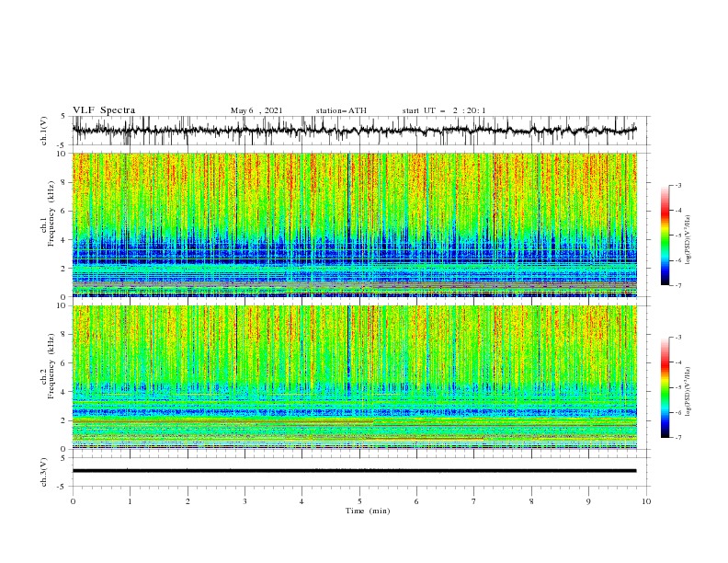Select ch.1 "Frequency (kHz)" axis label
The width and height of the screenshot is (728, 563).
[51, 213]
